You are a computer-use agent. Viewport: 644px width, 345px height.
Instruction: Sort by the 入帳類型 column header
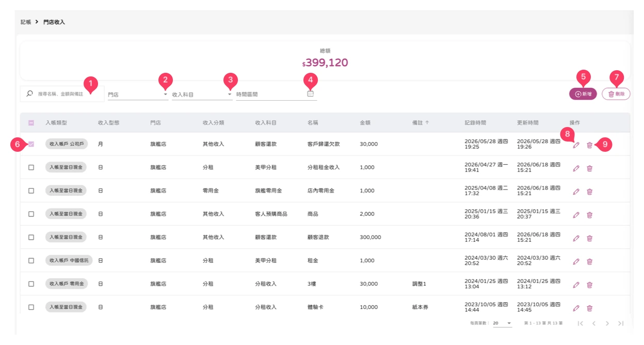pos(56,123)
